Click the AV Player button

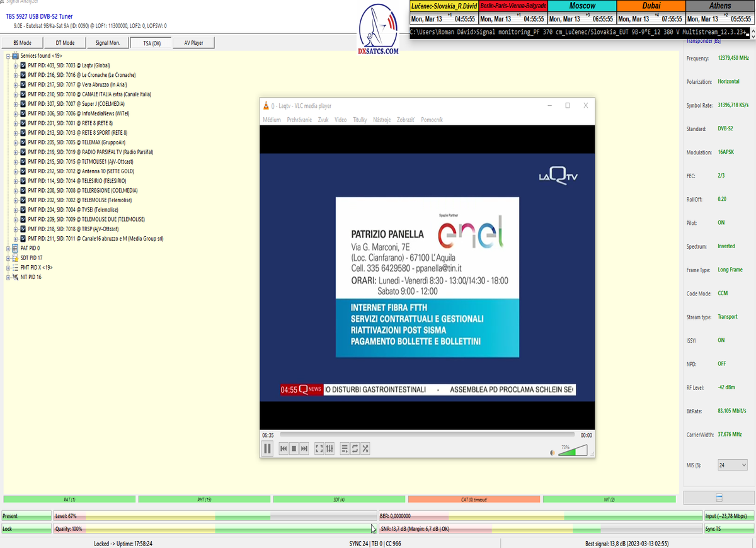pos(193,43)
